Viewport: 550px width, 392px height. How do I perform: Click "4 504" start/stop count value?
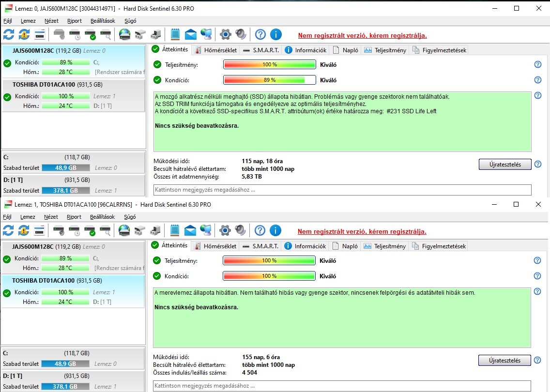click(x=249, y=372)
